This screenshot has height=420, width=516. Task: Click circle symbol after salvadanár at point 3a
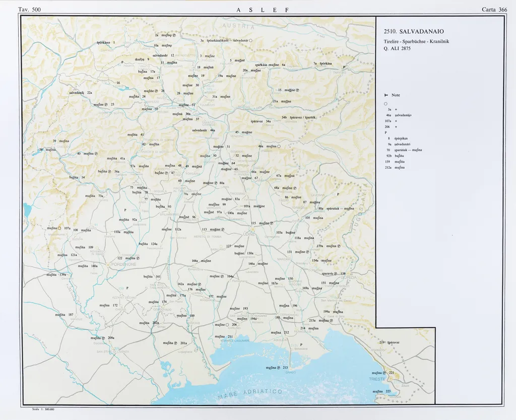pos(250,40)
